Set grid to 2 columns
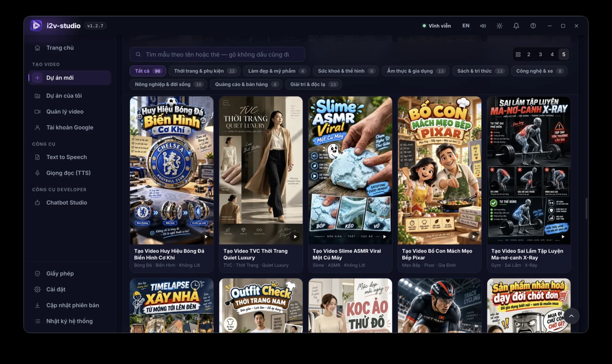612x364 pixels. click(528, 54)
